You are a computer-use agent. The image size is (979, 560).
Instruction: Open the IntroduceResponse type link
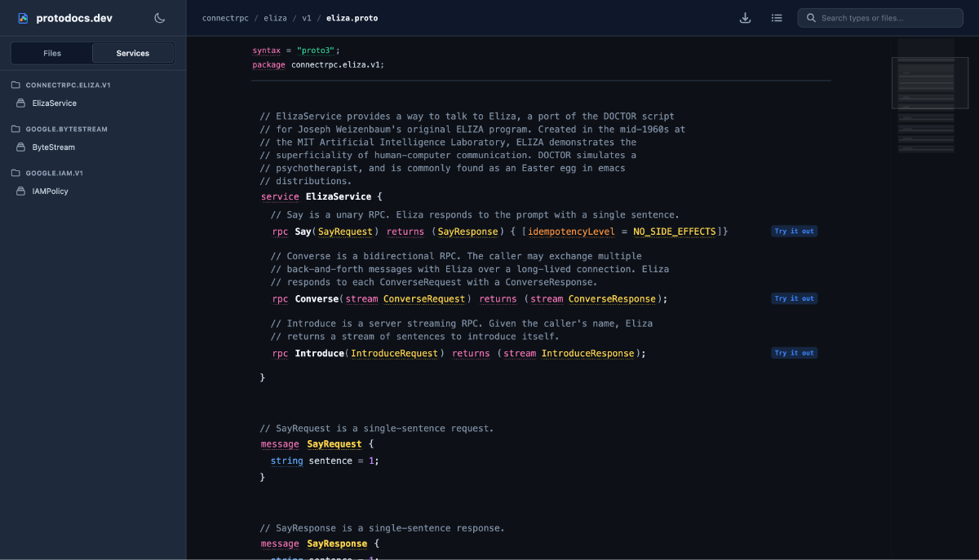point(587,354)
